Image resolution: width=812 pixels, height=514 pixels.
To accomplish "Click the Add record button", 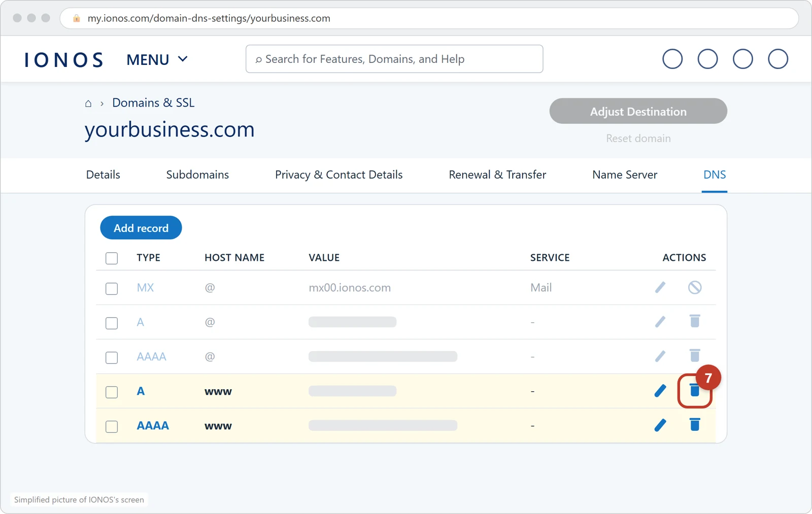I will click(x=141, y=228).
